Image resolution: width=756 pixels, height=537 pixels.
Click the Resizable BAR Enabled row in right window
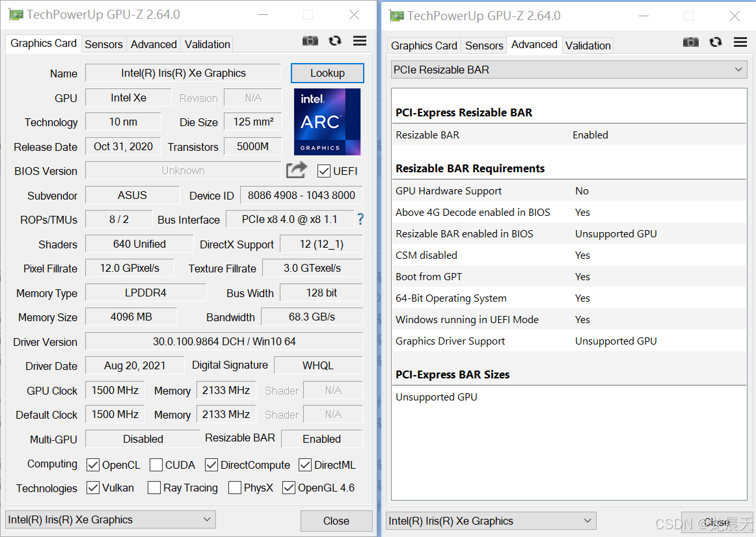569,135
